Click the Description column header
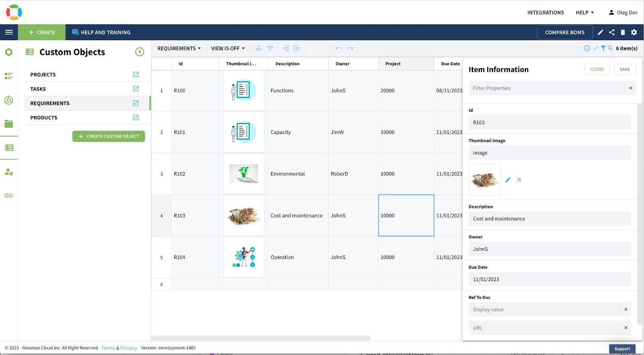Viewport: 644px width, 355px height. point(298,64)
